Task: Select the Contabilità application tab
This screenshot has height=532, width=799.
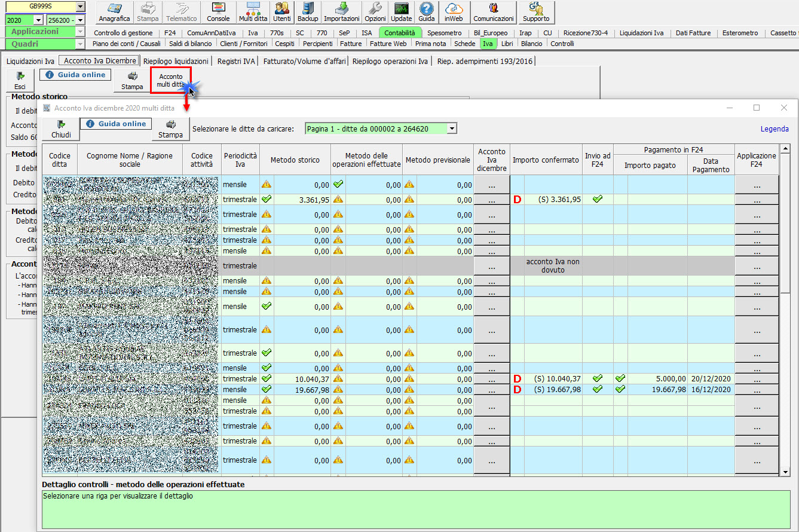Action: (x=400, y=33)
